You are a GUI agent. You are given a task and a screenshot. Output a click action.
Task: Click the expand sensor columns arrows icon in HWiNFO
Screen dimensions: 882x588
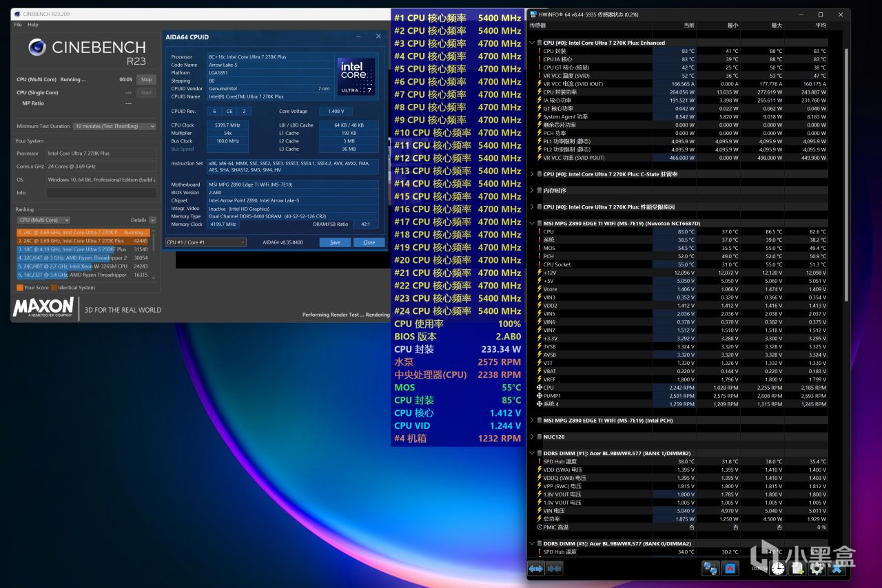click(536, 569)
